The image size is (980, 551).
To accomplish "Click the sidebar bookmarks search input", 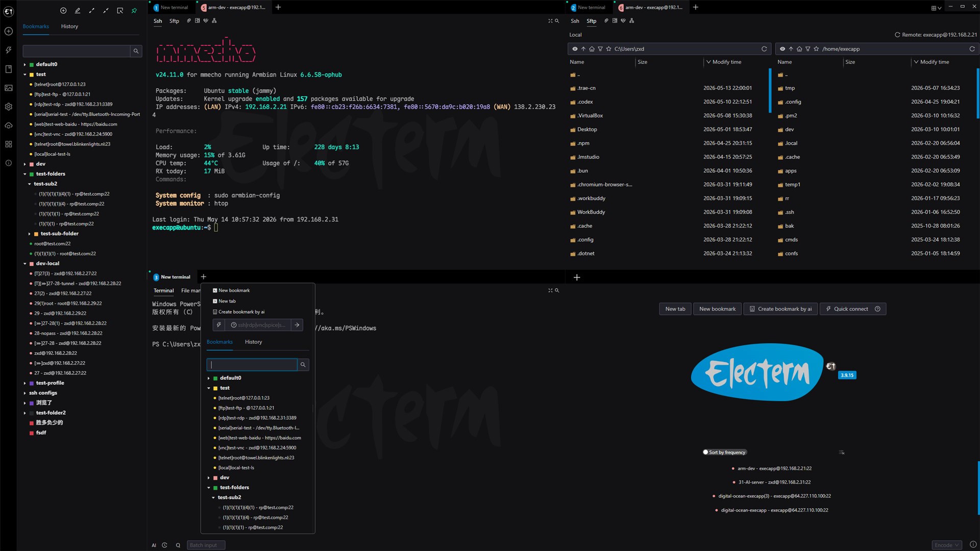I will point(77,51).
